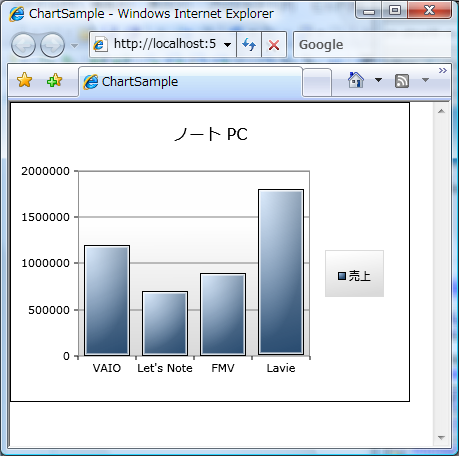The height and width of the screenshot is (456, 459).
Task: Click the 500000 axis label
Action: pyautogui.click(x=49, y=310)
